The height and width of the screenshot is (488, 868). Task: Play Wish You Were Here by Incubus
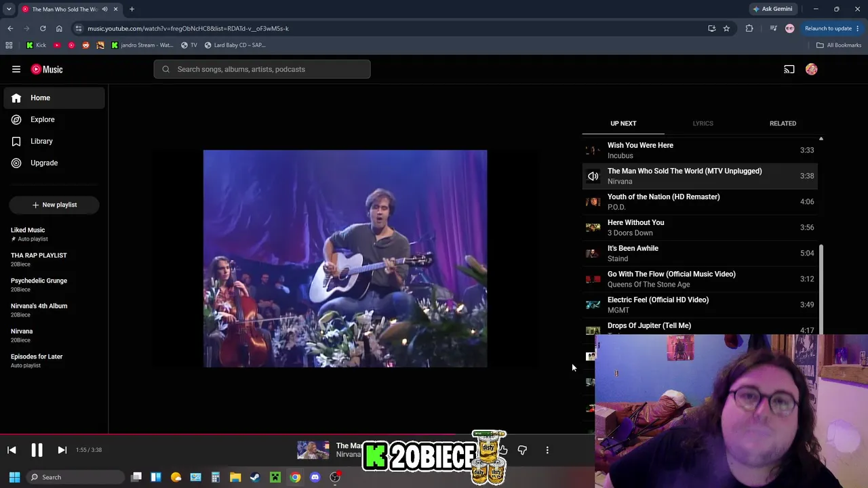[x=700, y=150]
